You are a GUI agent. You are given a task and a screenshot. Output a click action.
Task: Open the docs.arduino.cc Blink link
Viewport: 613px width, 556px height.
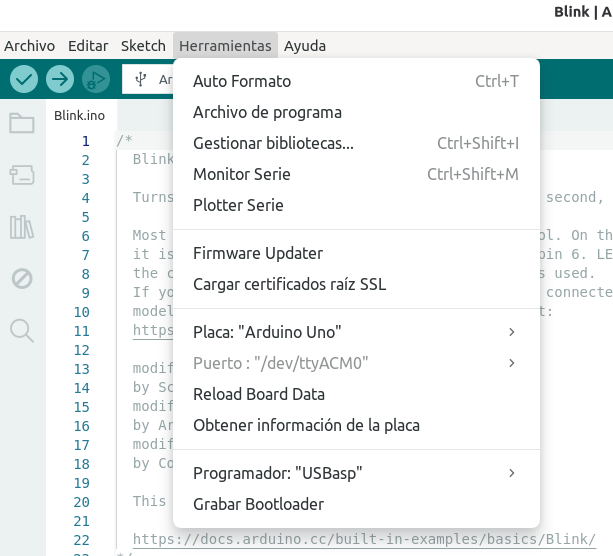tap(364, 539)
